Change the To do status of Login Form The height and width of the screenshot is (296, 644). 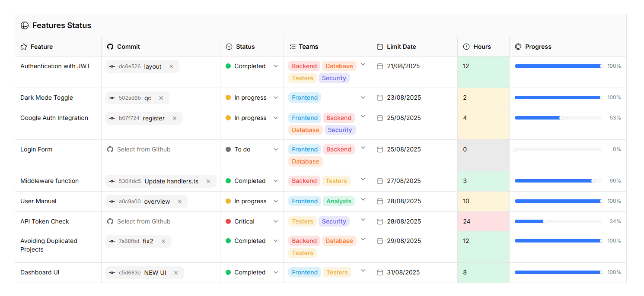276,149
